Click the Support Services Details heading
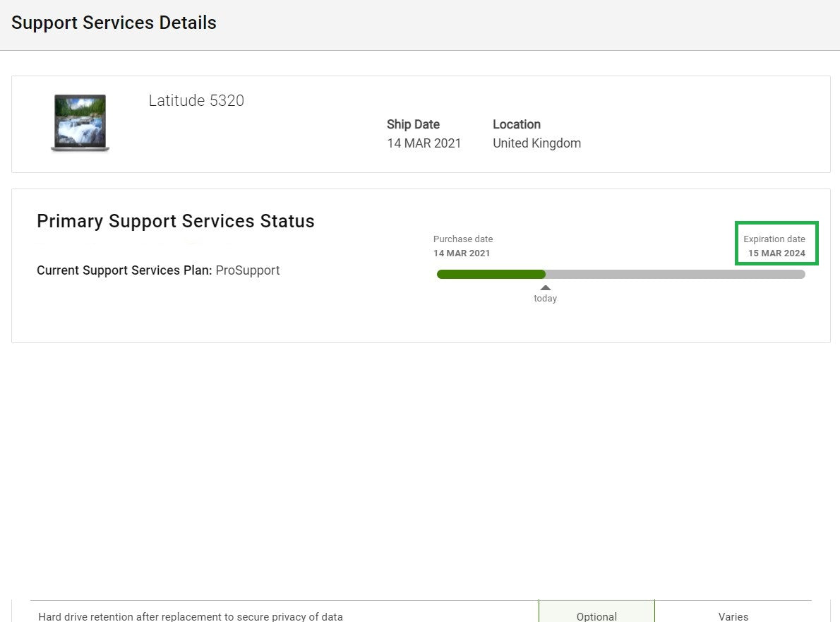Screen dimensions: 840x622 pos(114,23)
